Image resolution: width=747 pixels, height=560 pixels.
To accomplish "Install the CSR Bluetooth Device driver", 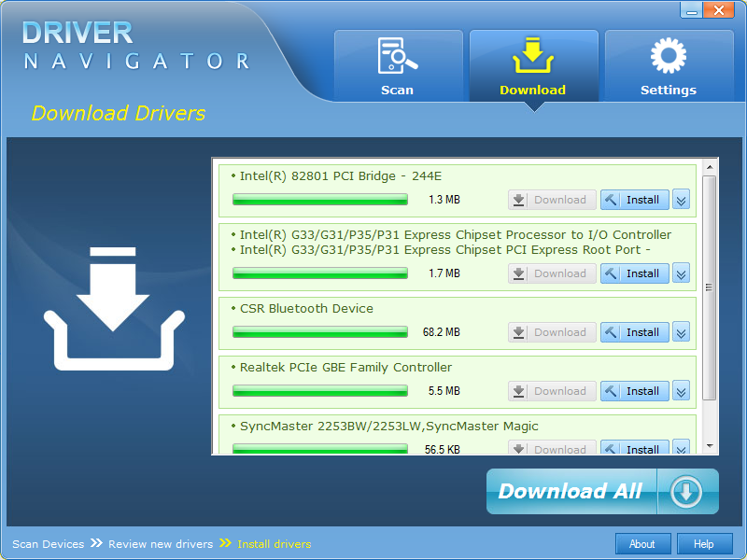I will (x=635, y=332).
